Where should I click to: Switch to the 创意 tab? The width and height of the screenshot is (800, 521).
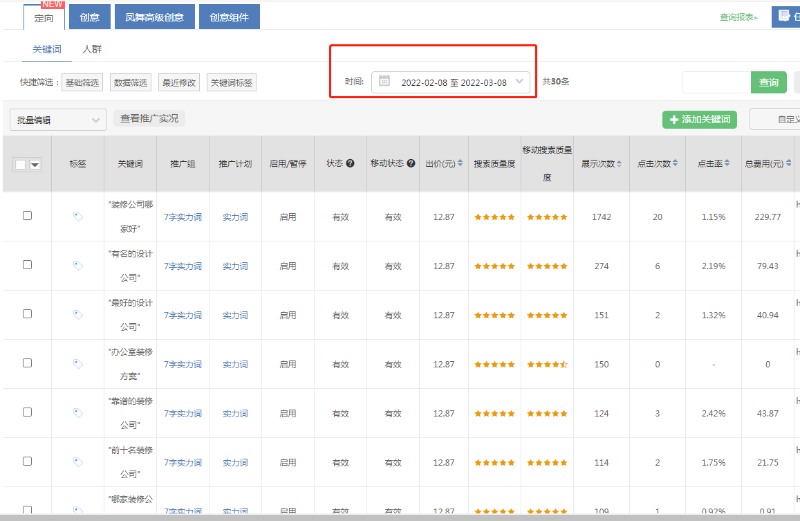point(89,16)
